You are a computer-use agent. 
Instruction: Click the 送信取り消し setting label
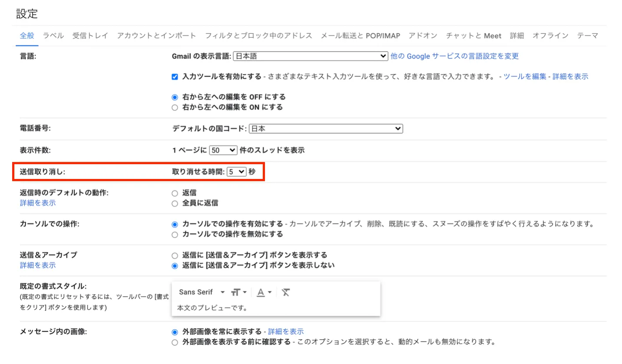[x=43, y=172]
